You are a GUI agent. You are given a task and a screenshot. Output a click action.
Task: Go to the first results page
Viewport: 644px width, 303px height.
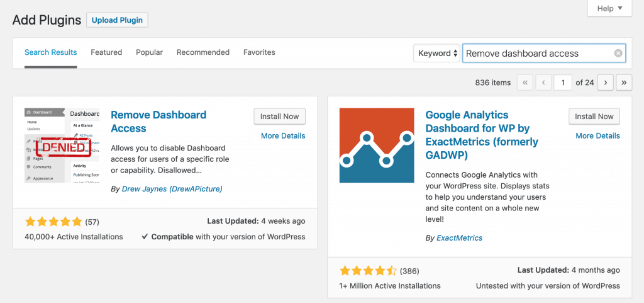pos(525,83)
